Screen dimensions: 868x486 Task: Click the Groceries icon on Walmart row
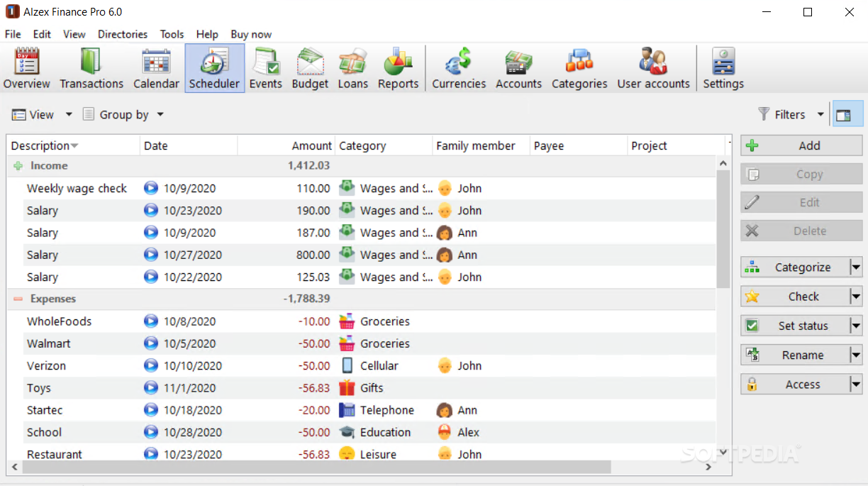pos(347,343)
